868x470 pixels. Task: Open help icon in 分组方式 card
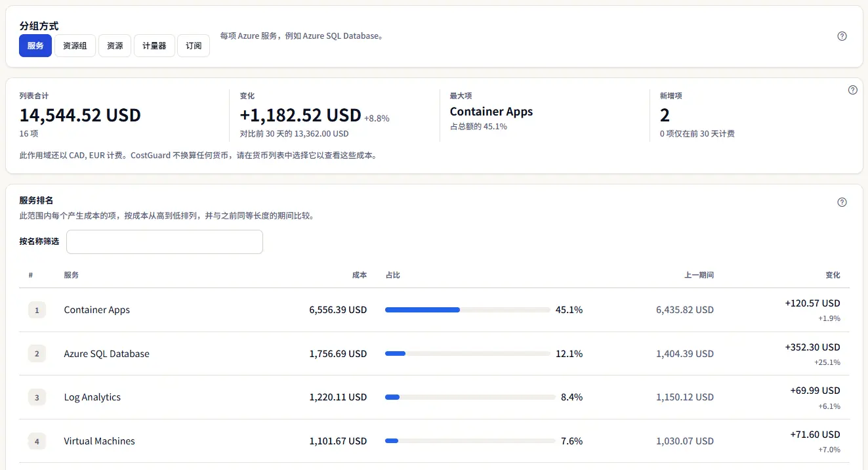pos(842,36)
